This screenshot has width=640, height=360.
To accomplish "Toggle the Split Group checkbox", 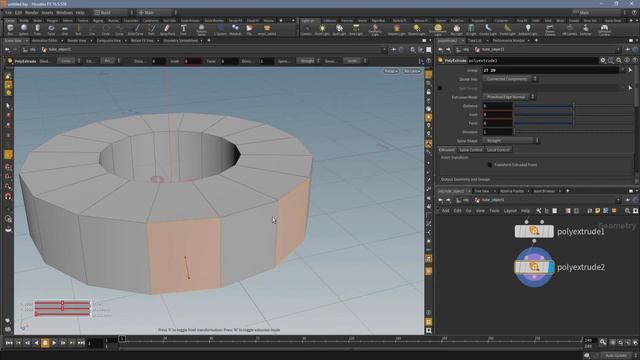I will click(x=440, y=88).
